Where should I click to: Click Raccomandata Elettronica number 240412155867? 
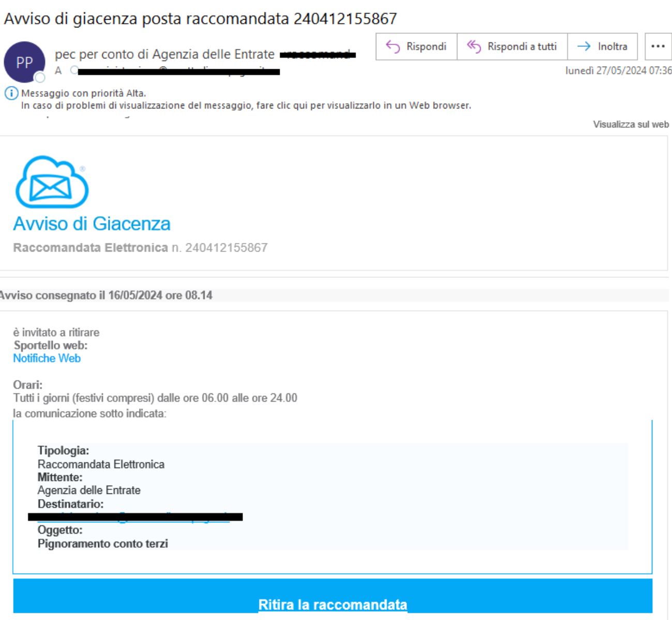[x=140, y=247]
